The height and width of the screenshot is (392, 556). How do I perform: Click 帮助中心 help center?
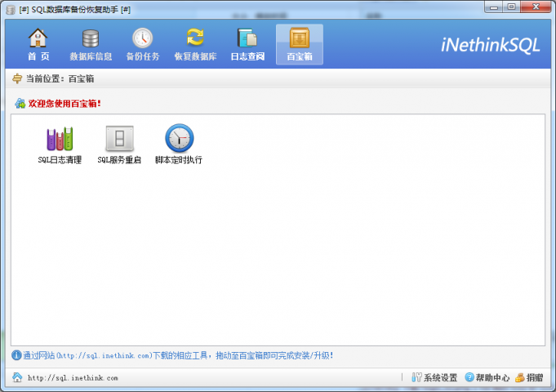487,378
